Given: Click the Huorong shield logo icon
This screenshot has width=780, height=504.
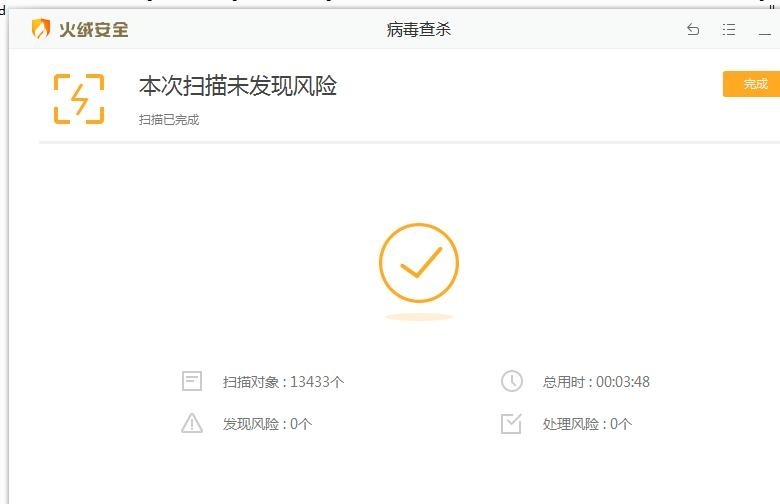Looking at the screenshot, I should (41, 29).
